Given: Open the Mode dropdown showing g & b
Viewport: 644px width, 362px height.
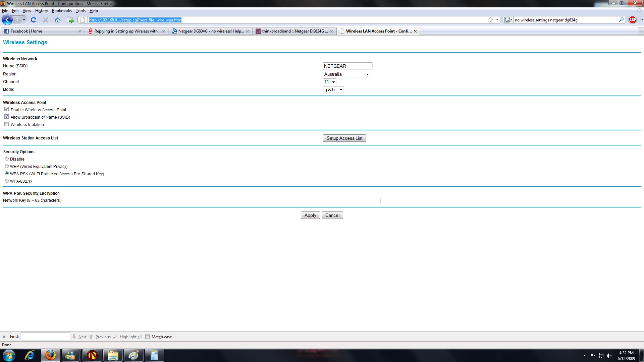Looking at the screenshot, I should (333, 90).
